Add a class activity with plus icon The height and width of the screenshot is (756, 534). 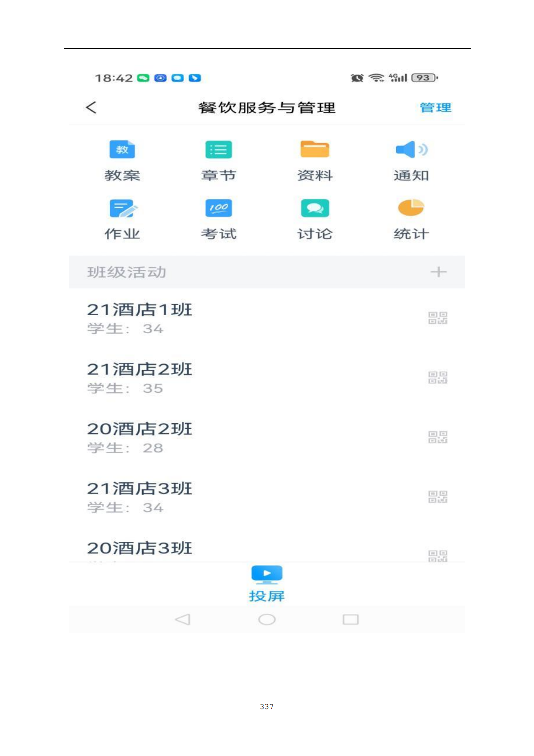coord(438,272)
